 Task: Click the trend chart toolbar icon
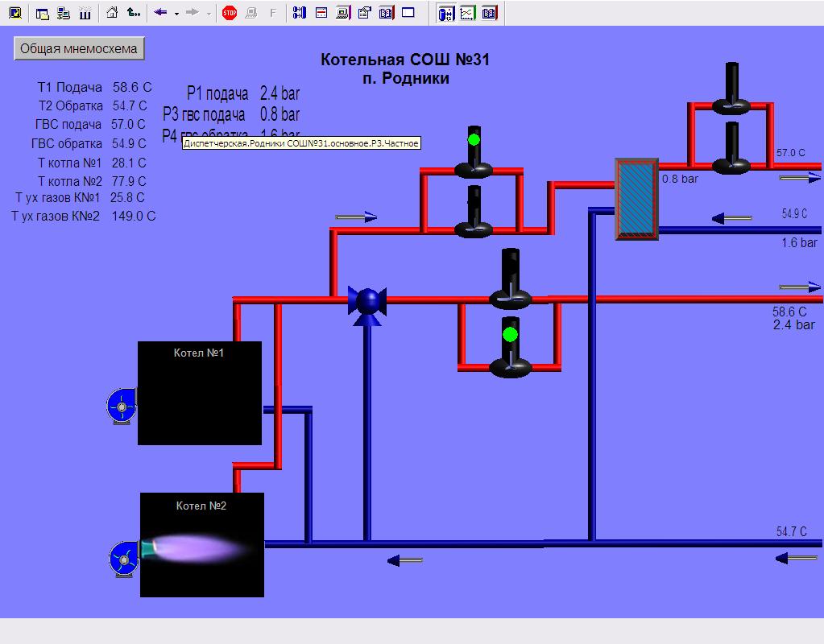click(467, 13)
